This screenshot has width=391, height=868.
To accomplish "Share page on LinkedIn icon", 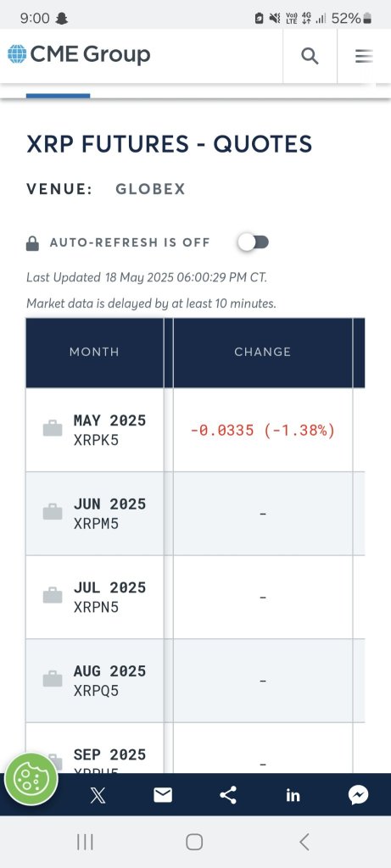I will [293, 795].
